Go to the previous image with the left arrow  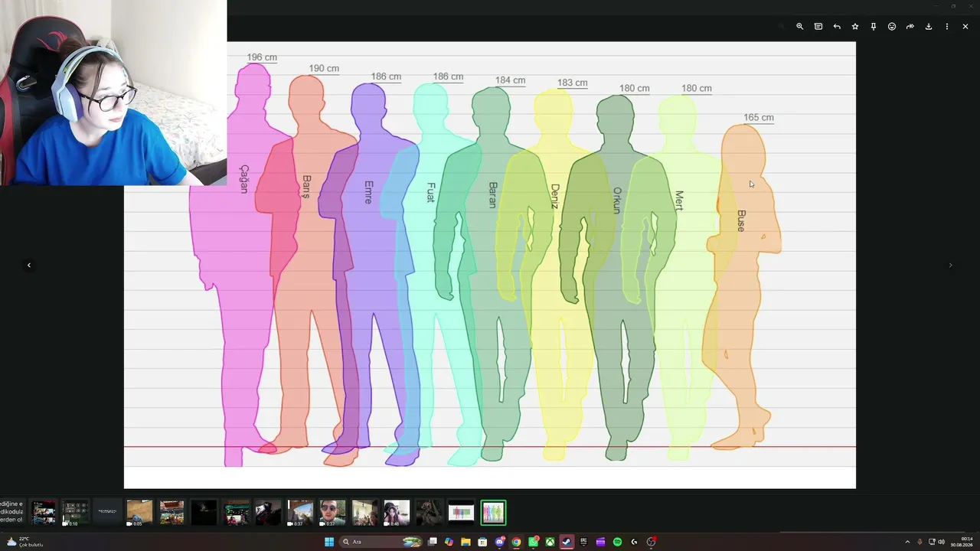(29, 266)
